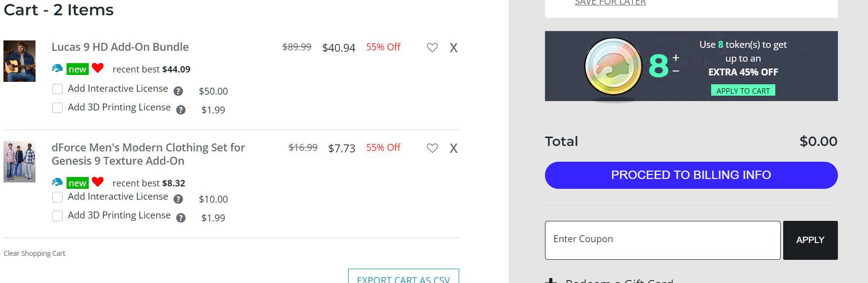Click the token coin icon
Image resolution: width=868 pixels, height=283 pixels.
[x=613, y=67]
